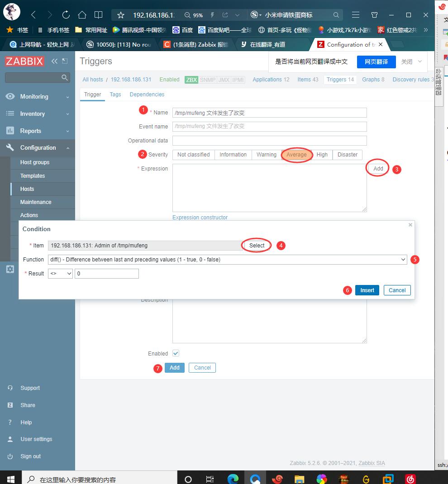The image size is (448, 484).
Task: Click the sidebar search magnifier icon
Action: (65, 77)
